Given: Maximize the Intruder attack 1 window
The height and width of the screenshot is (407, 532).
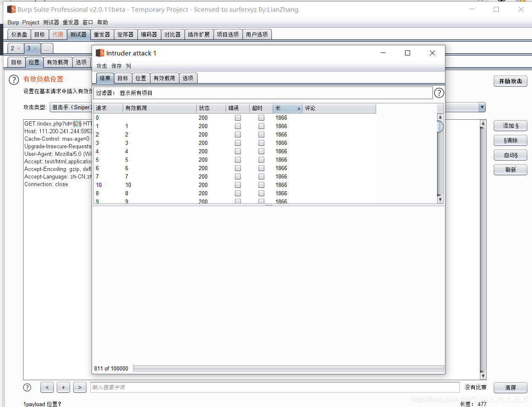Looking at the screenshot, I should coord(407,53).
